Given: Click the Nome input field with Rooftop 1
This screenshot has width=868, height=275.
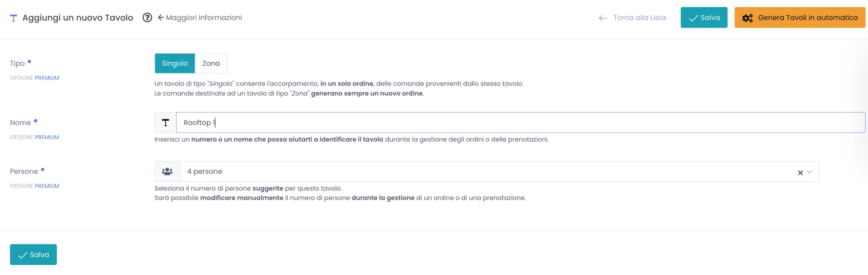Looking at the screenshot, I should (520, 122).
